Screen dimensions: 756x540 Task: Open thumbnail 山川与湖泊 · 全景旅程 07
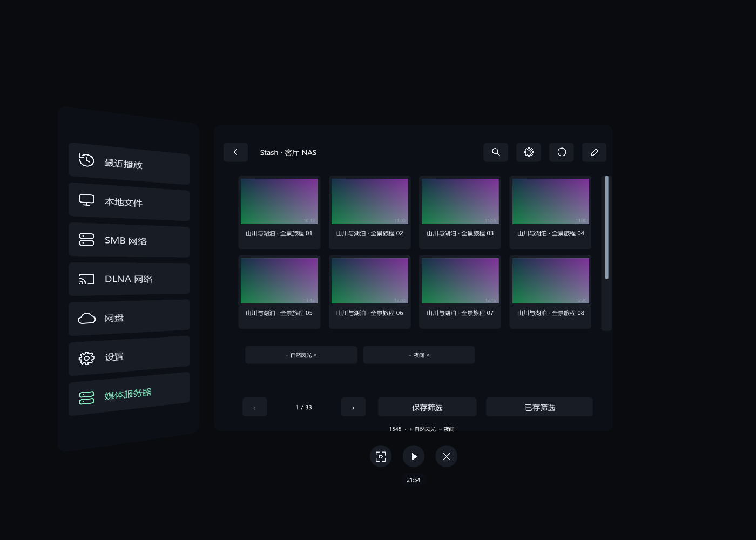pyautogui.click(x=460, y=292)
